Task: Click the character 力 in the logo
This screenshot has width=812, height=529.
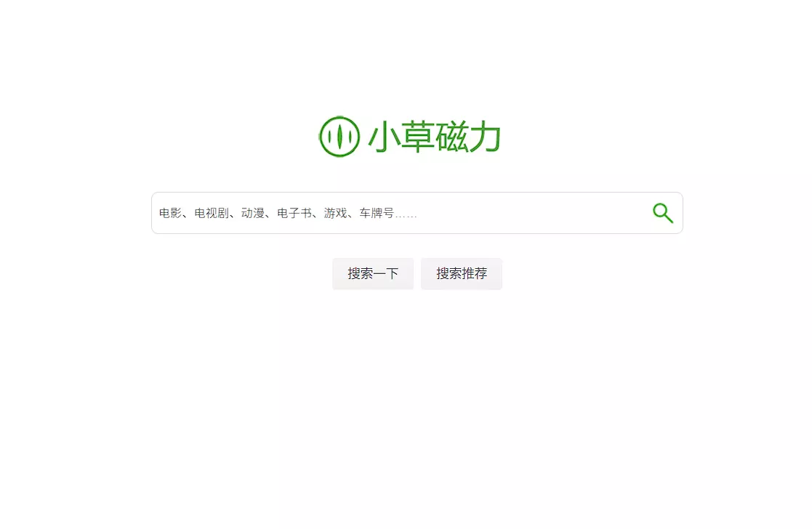Action: (x=484, y=137)
